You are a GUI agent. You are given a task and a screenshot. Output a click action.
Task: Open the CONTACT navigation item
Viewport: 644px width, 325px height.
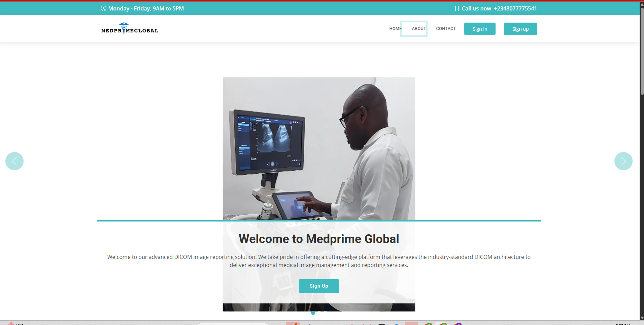pyautogui.click(x=446, y=29)
